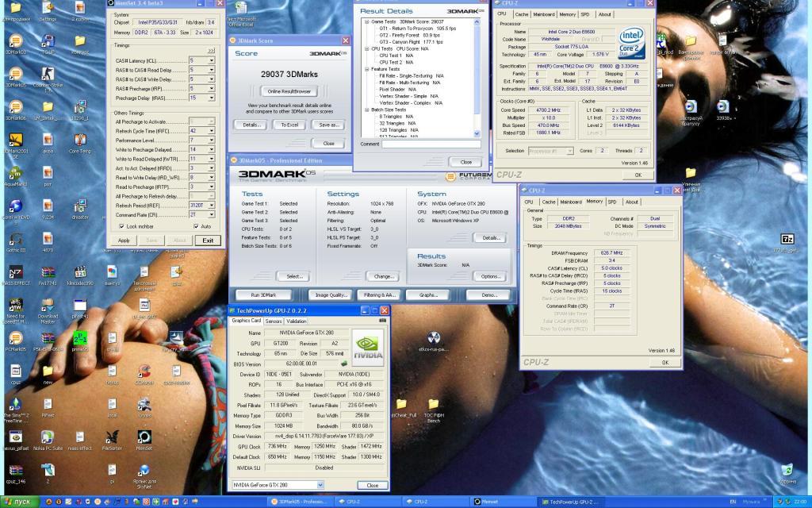Click To Excel in 3DMark Score window
Viewport: 812px width, 508px height.
tap(289, 125)
